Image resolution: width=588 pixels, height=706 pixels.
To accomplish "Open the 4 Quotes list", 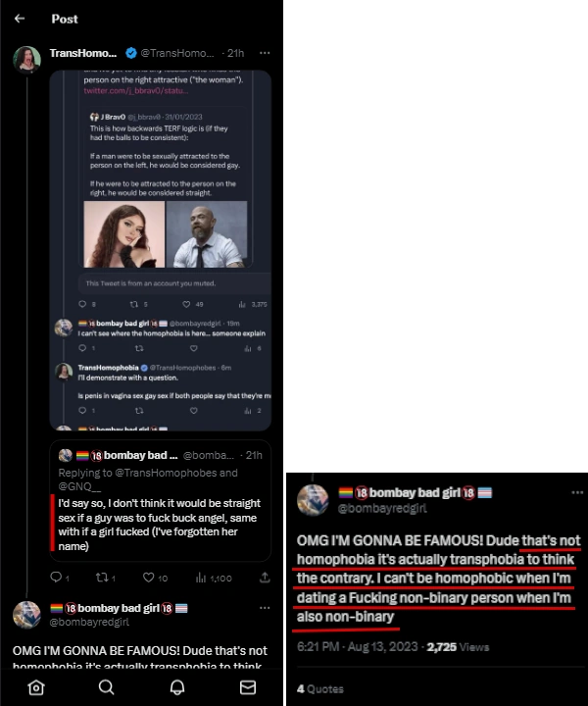I will click(314, 688).
